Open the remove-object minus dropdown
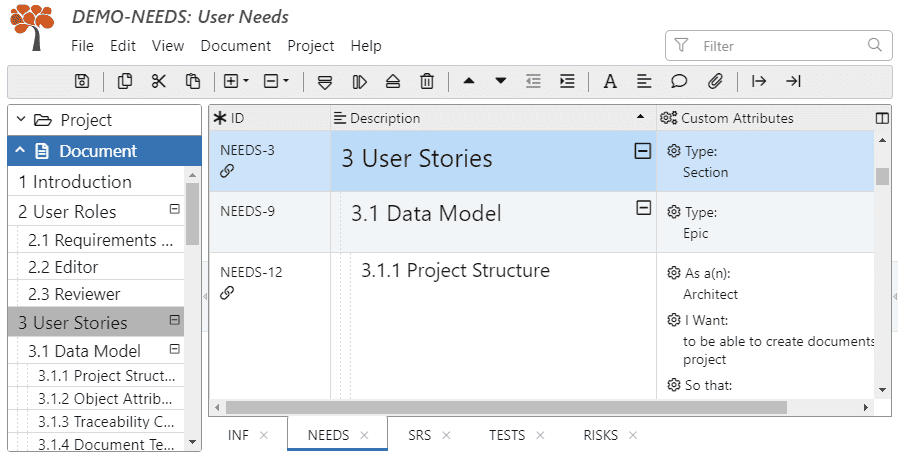Image resolution: width=902 pixels, height=456 pixels. 276,81
